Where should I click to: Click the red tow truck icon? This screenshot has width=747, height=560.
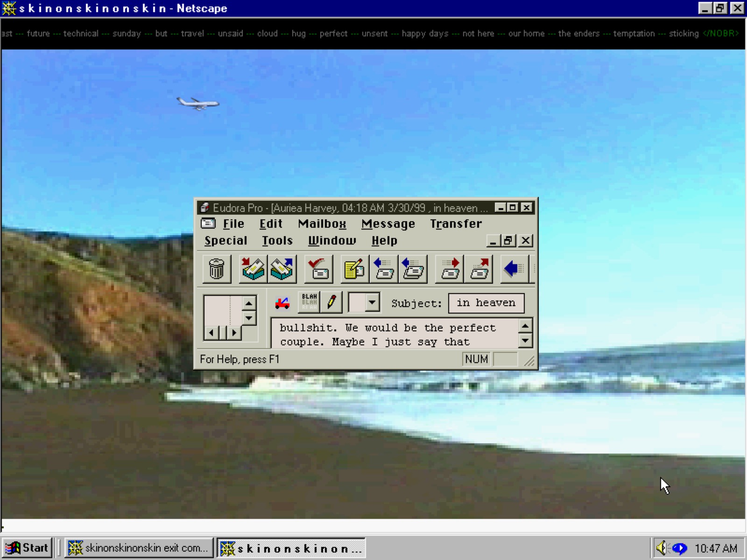tap(282, 303)
